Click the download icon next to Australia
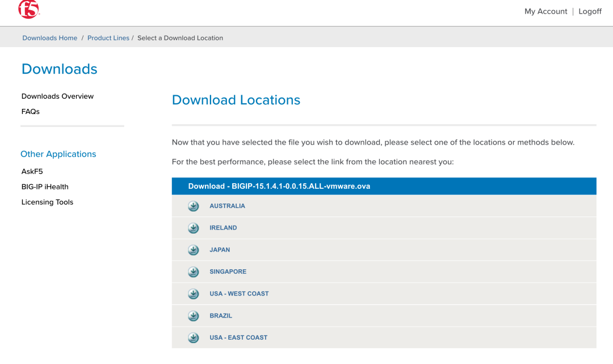Image resolution: width=613 pixels, height=364 pixels. pos(193,206)
